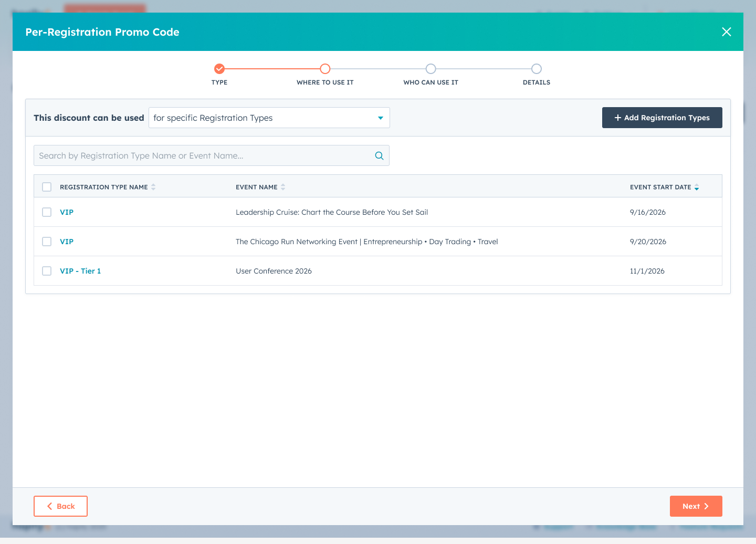Check the VIP row for Chicago Run Networking

pyautogui.click(x=47, y=242)
